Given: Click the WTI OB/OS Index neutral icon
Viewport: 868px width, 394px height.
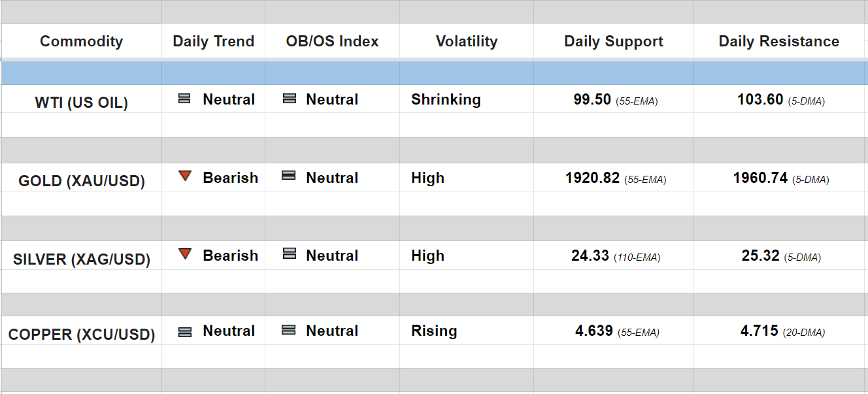Looking at the screenshot, I should 289,99.
